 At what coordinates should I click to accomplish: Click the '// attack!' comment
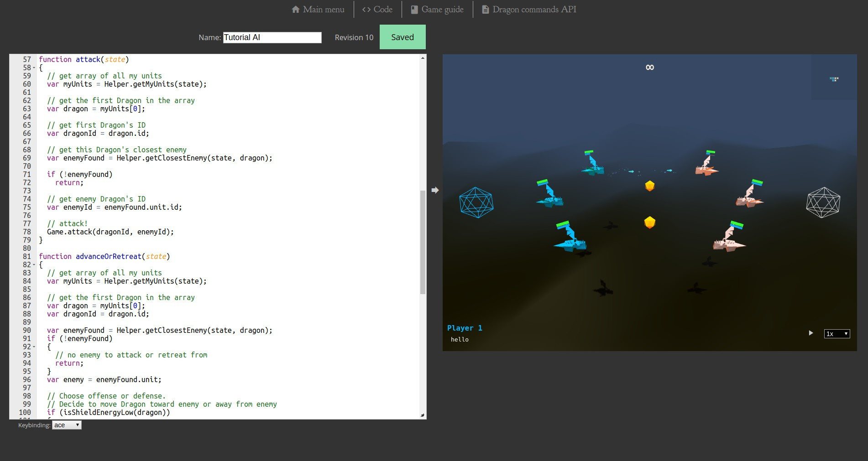67,223
